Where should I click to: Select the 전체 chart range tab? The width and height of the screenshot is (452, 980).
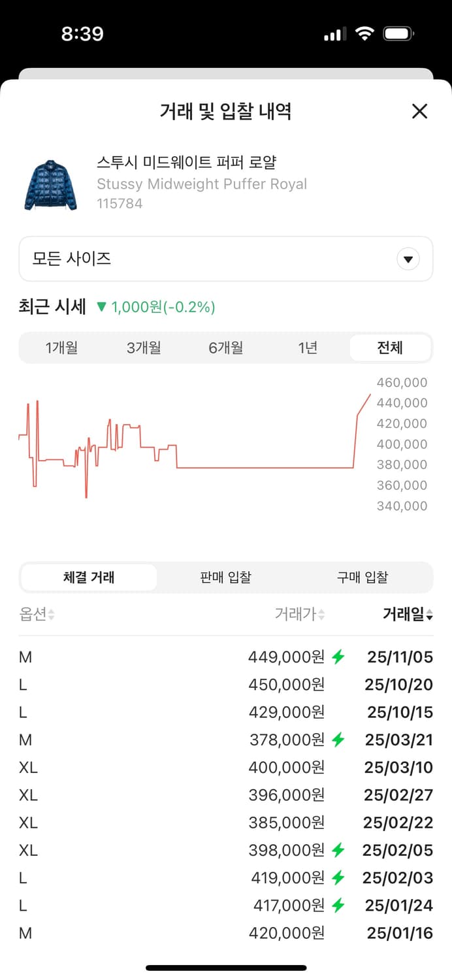pyautogui.click(x=389, y=348)
